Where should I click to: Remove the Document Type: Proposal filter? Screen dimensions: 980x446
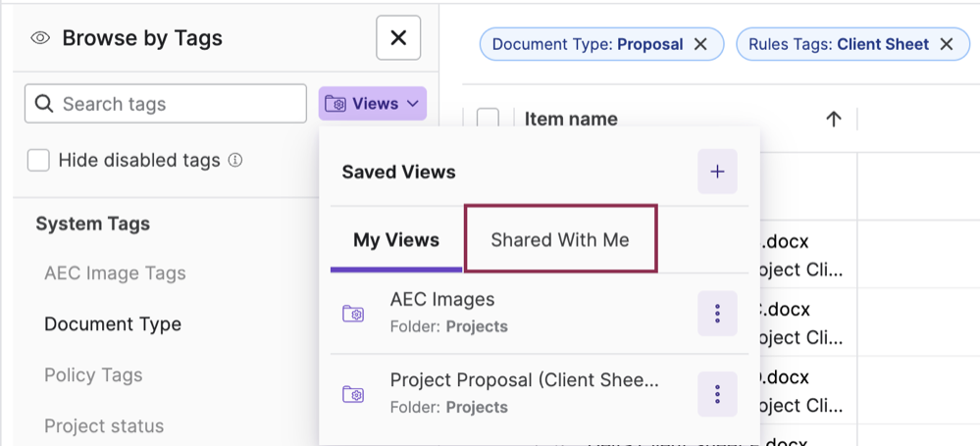[x=700, y=44]
